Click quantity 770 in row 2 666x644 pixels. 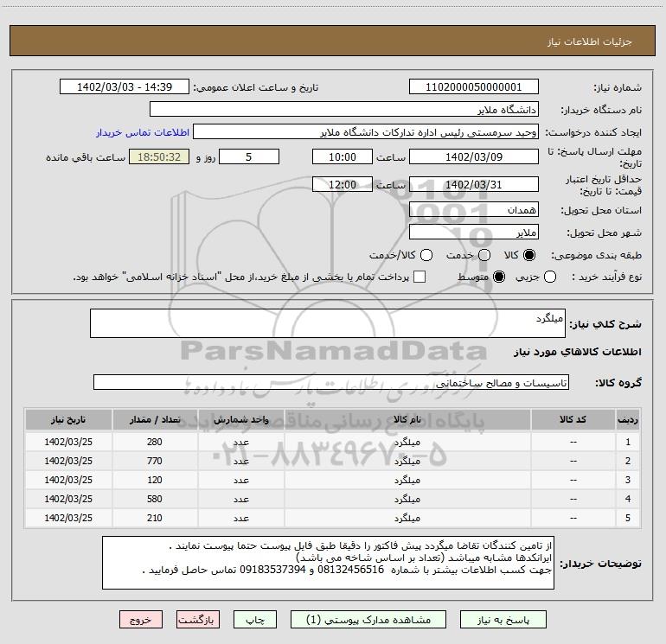point(155,461)
